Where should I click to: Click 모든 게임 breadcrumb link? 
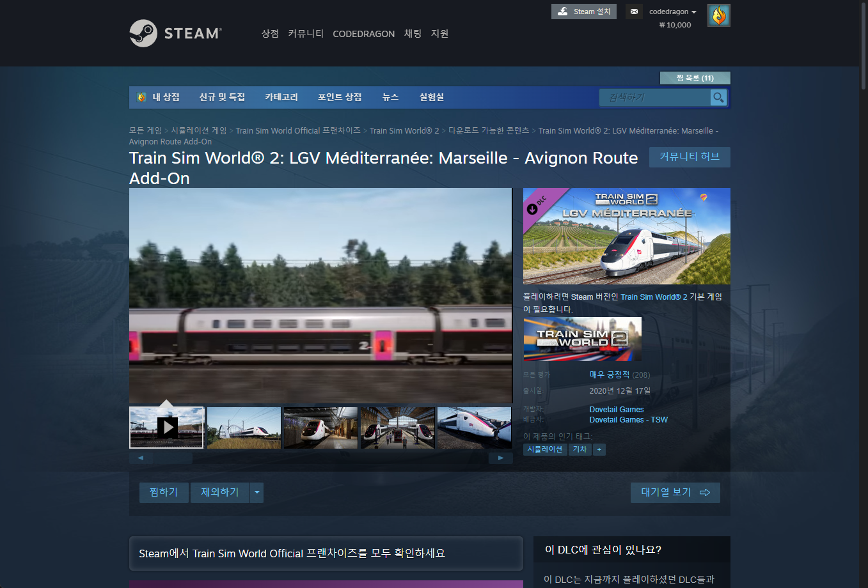tap(146, 130)
